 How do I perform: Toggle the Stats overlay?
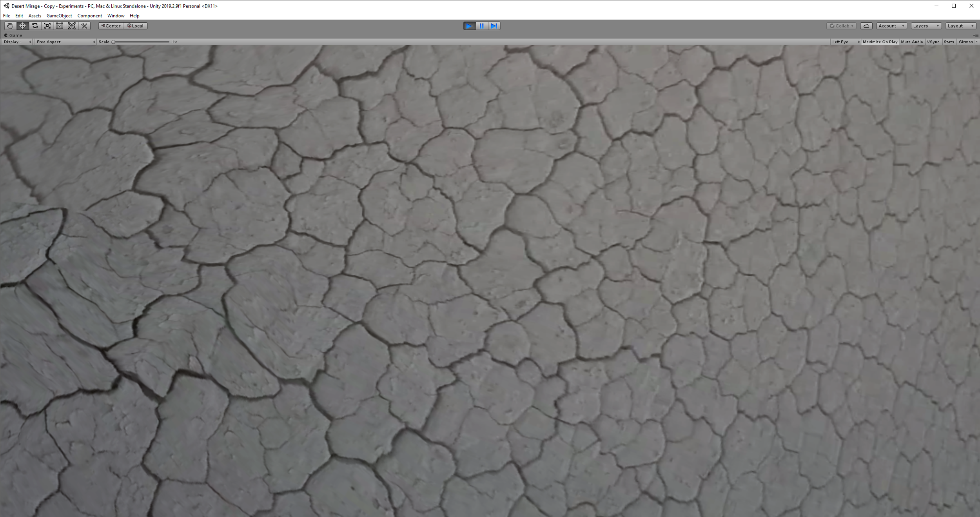click(949, 42)
